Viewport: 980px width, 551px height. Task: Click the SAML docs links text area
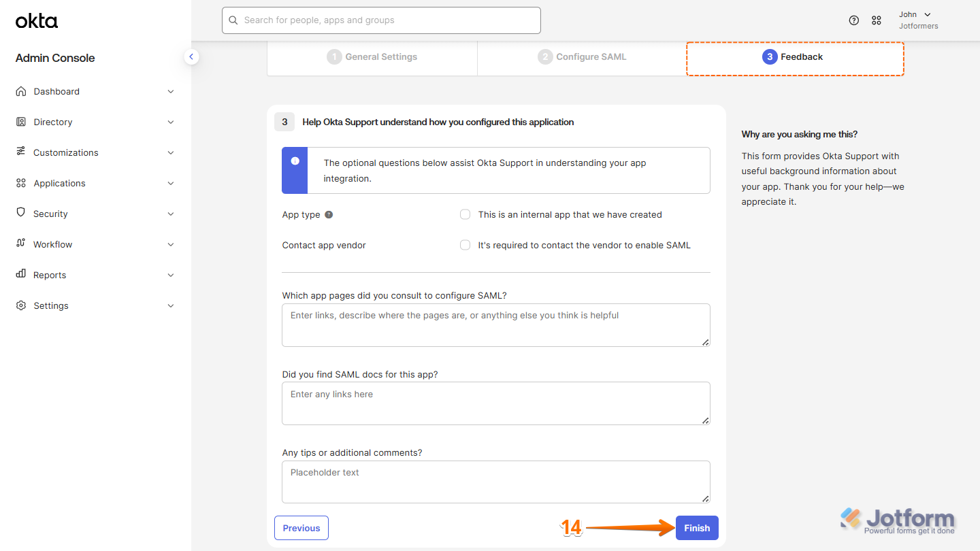(496, 403)
